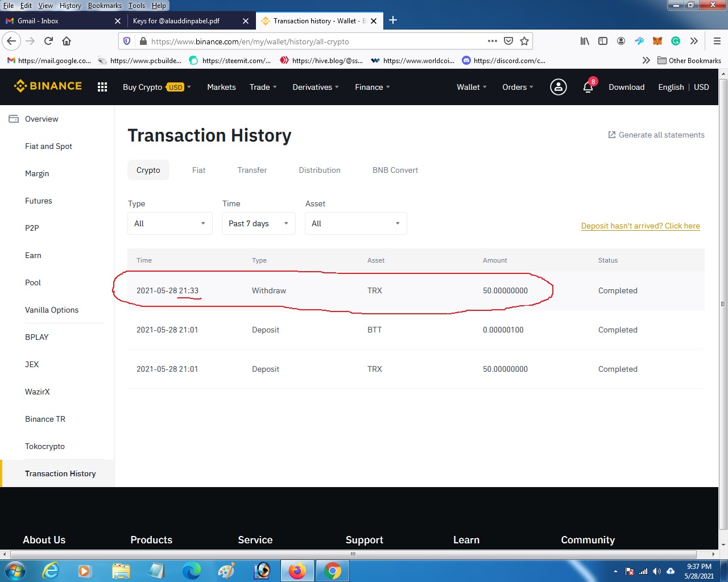Screen dimensions: 728x582
Task: Open a new browser tab
Action: coord(393,20)
